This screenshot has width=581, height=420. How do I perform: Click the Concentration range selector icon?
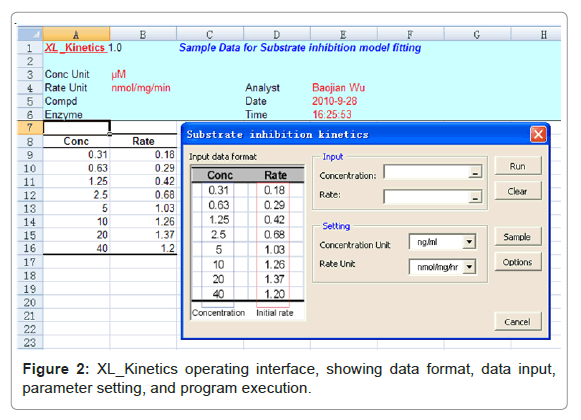(x=475, y=172)
